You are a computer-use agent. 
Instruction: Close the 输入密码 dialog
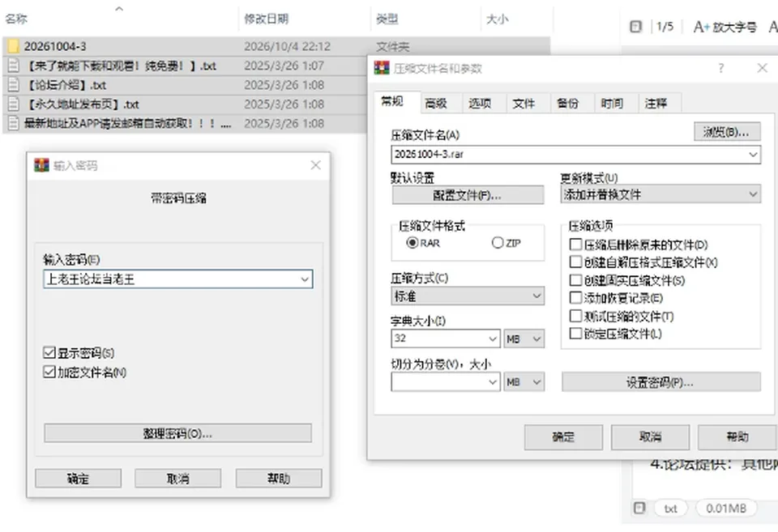315,165
